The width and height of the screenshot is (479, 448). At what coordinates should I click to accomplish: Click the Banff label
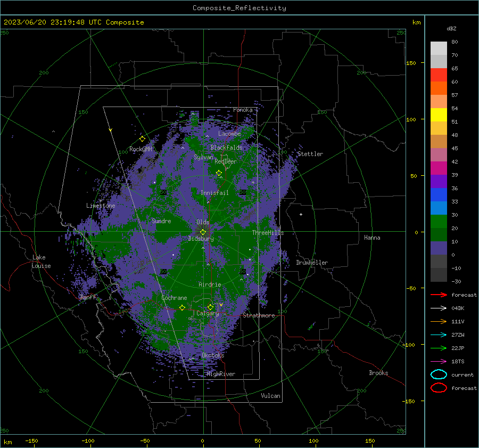(88, 297)
